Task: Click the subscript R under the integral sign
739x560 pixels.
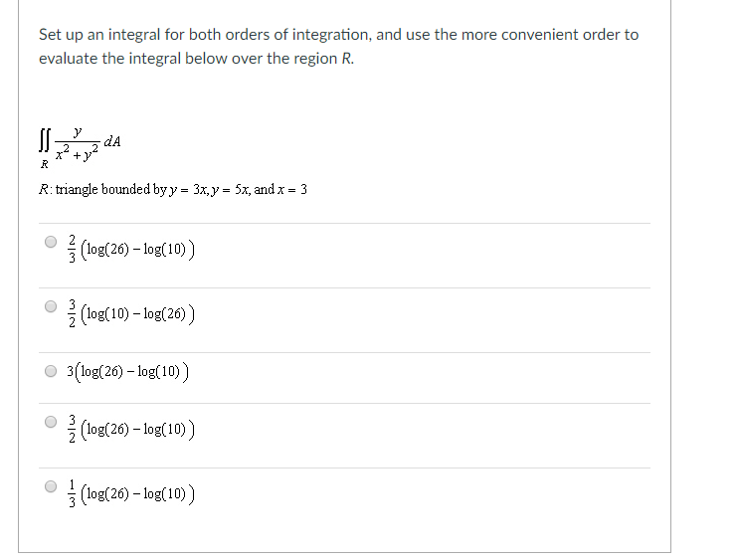Action: pyautogui.click(x=44, y=164)
